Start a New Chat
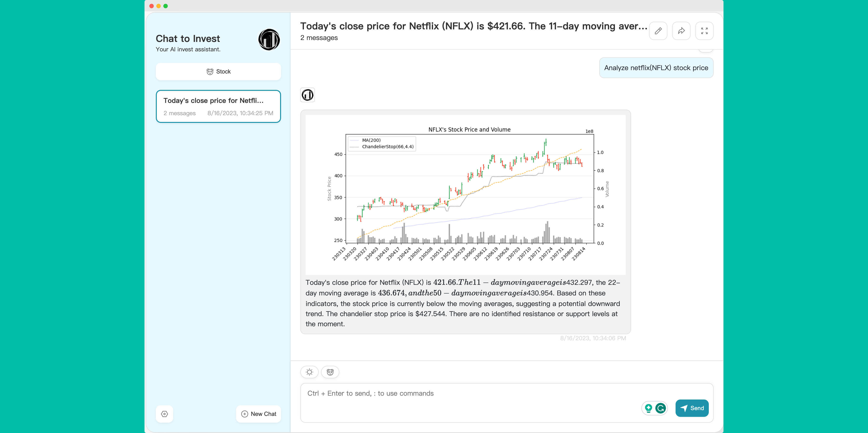868x433 pixels. tap(258, 414)
